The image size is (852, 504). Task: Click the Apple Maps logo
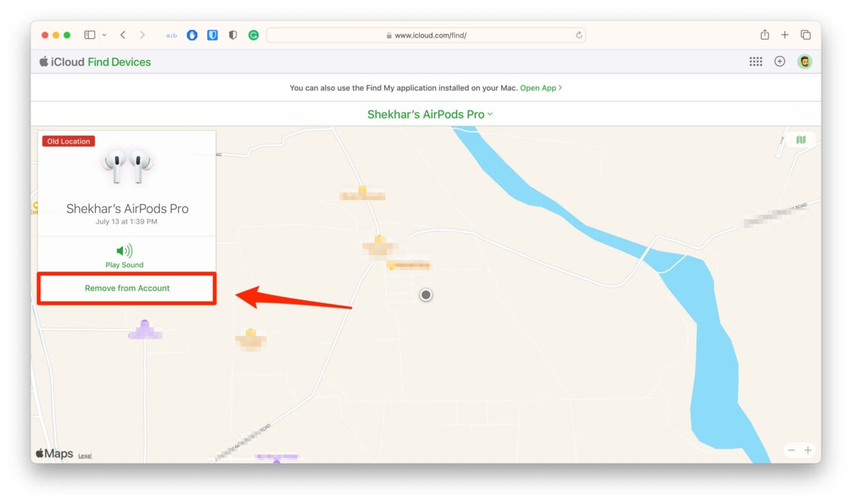coord(53,453)
